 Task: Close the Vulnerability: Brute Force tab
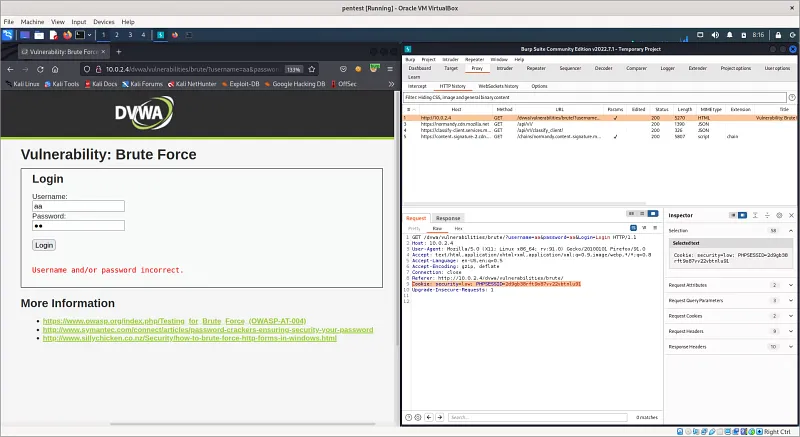coord(103,52)
